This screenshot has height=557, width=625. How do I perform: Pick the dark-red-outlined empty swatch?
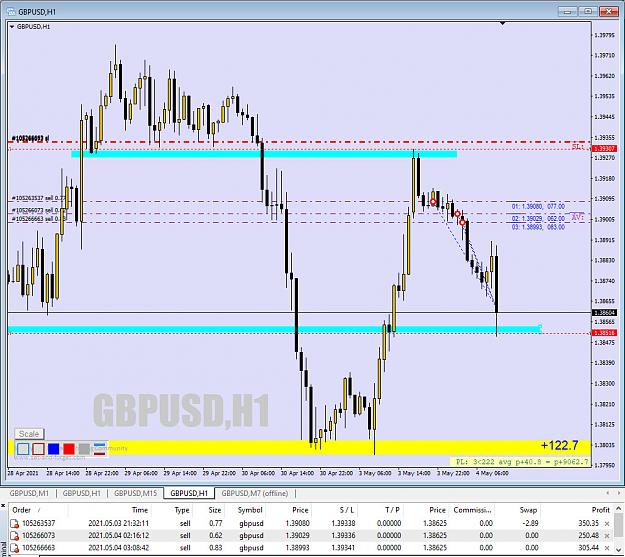pyautogui.click(x=38, y=449)
